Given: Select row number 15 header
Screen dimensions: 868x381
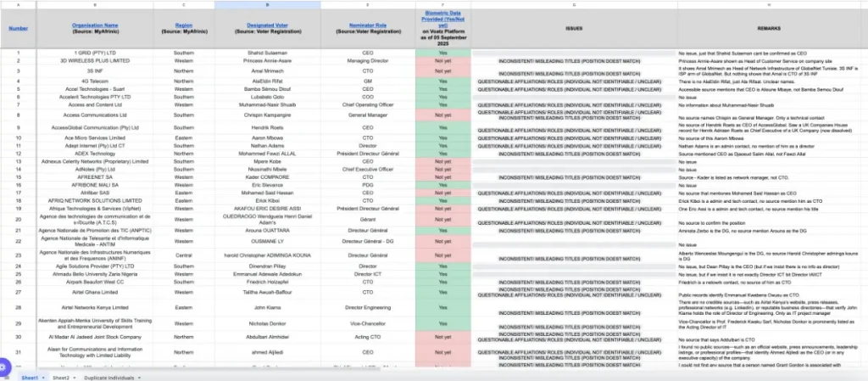Looking at the screenshot, I should pos(19,177).
